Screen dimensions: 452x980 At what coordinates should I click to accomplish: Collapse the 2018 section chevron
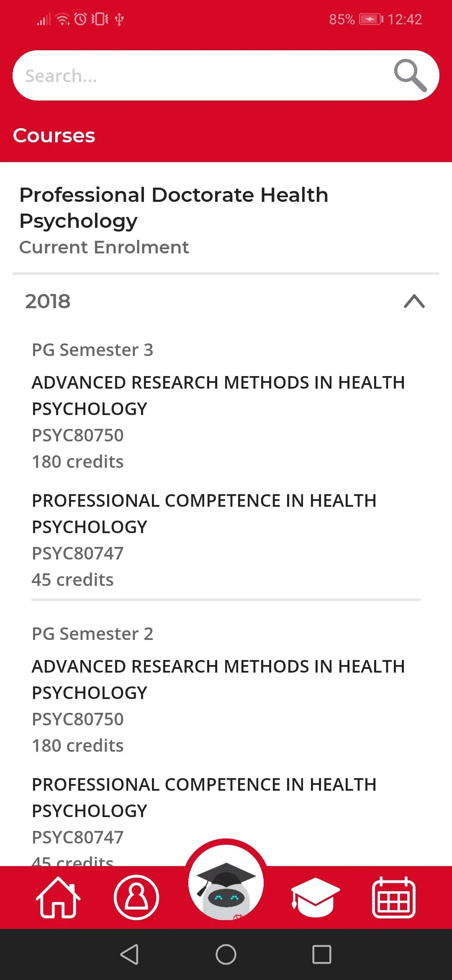[414, 301]
